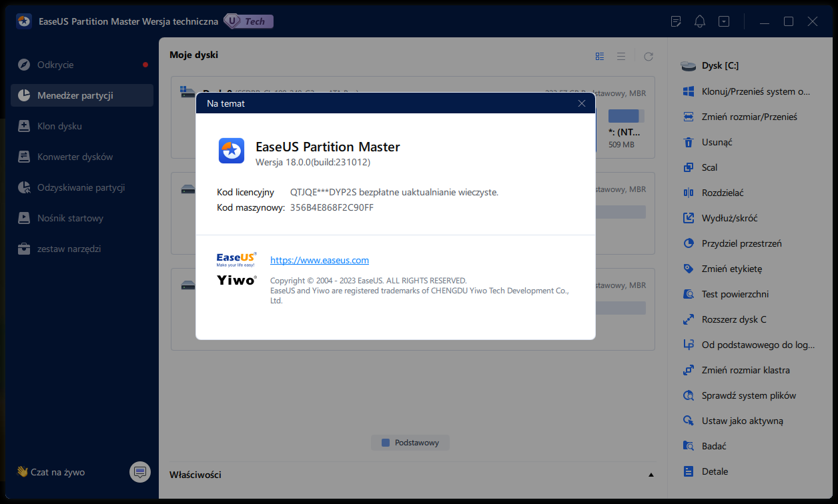
Task: Click the Odzyskiwanie partycji icon
Action: [x=24, y=187]
